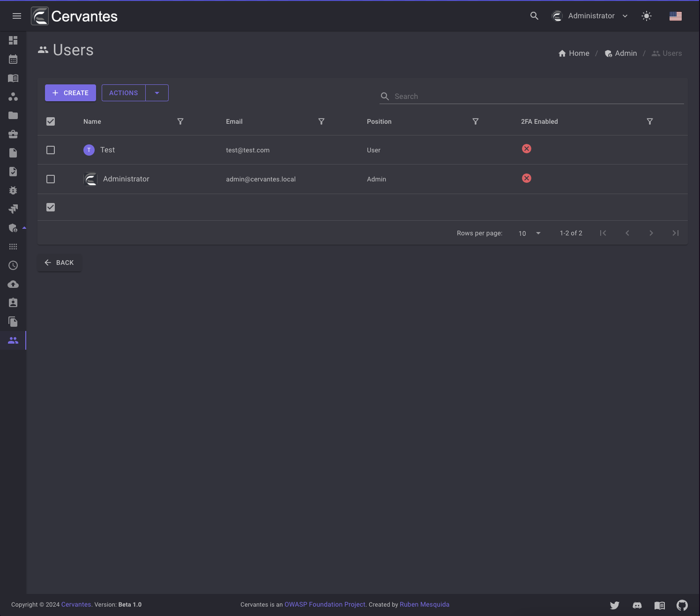Screen dimensions: 700x616
Task: Open the Backup cloud upload icon in sidebar
Action: pyautogui.click(x=13, y=284)
